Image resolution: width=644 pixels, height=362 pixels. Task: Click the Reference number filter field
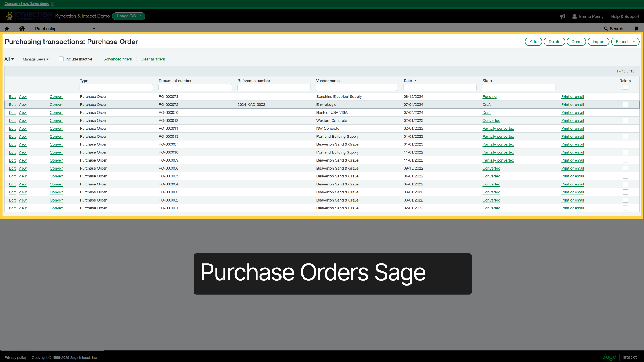coord(274,87)
